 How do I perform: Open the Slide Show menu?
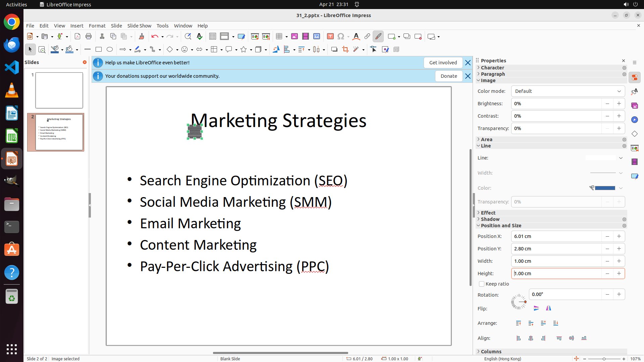pos(139,26)
